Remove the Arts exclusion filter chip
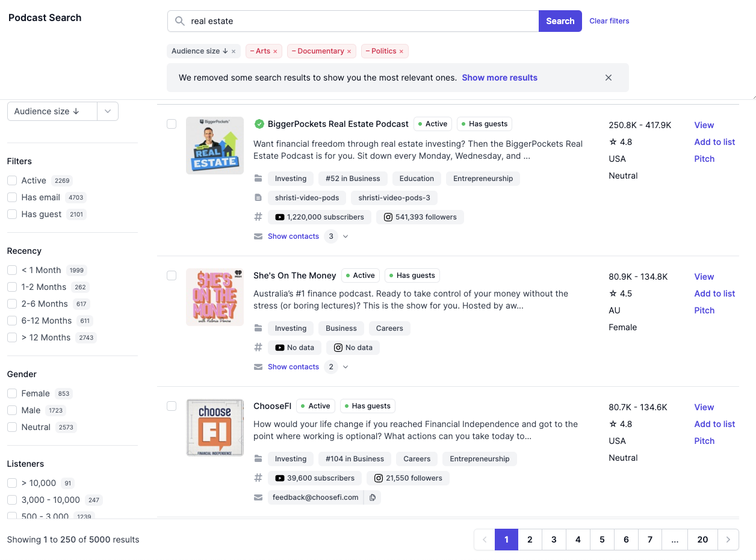The height and width of the screenshot is (560, 756). (275, 52)
